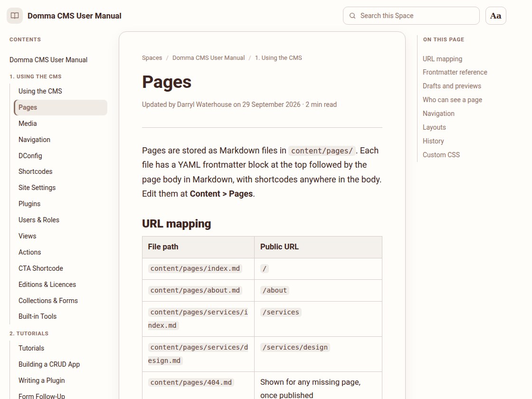This screenshot has height=399, width=532.
Task: Open the Plugins sidebar entry
Action: [x=29, y=204]
